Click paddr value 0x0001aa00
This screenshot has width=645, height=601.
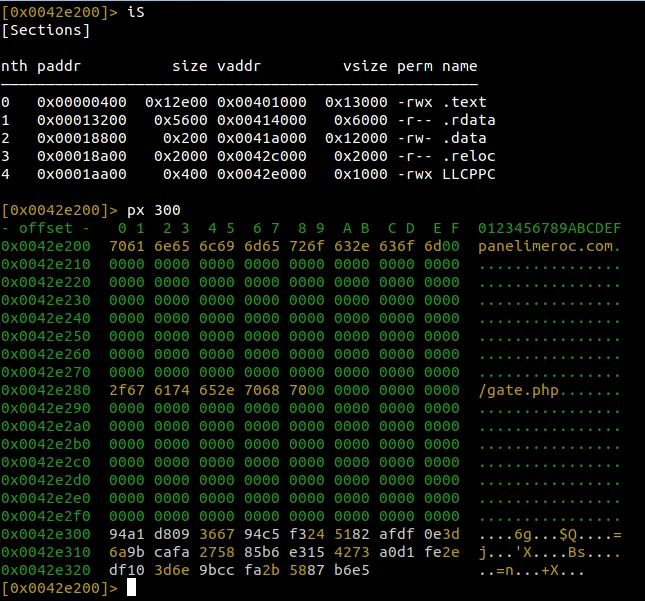click(x=82, y=174)
